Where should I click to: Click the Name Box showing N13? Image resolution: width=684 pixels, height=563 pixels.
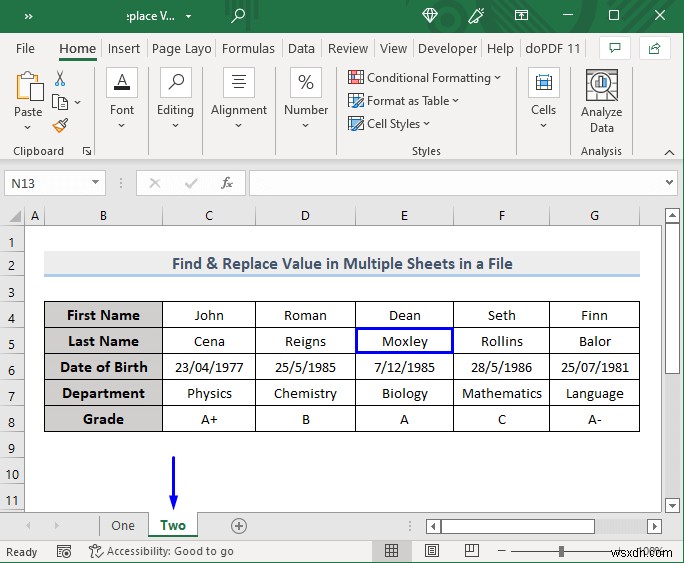pos(49,183)
